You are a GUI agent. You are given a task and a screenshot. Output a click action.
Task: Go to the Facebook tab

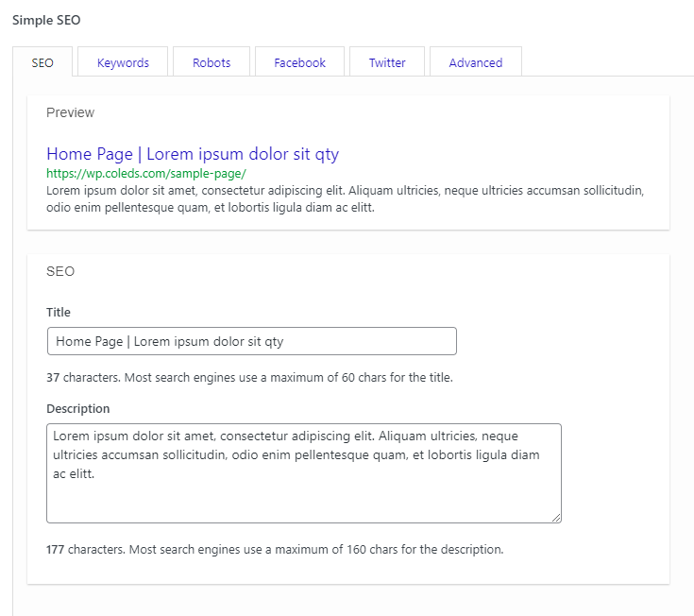299,62
